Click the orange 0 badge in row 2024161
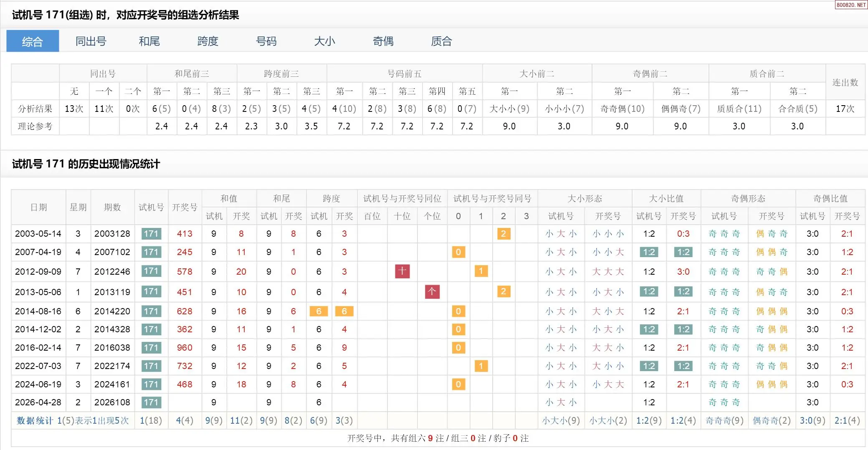 tap(458, 384)
